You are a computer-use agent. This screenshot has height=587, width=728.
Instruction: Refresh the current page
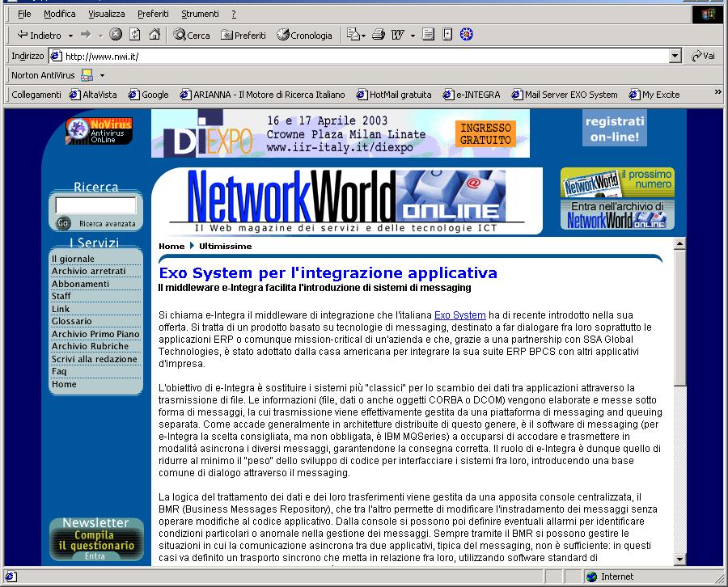pos(135,34)
